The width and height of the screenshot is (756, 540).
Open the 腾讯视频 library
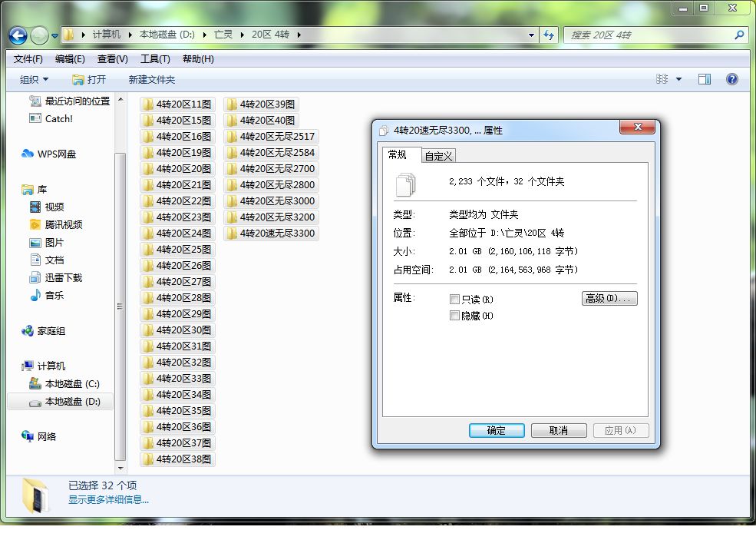point(56,224)
